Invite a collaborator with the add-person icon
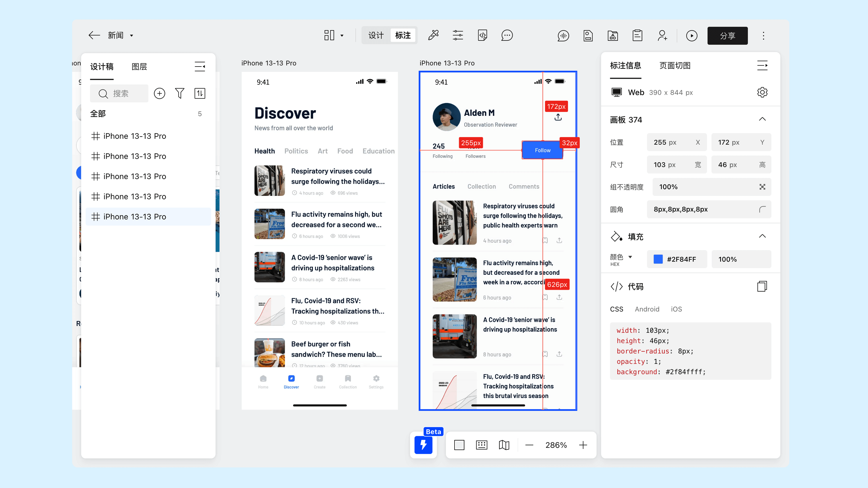 click(x=663, y=35)
